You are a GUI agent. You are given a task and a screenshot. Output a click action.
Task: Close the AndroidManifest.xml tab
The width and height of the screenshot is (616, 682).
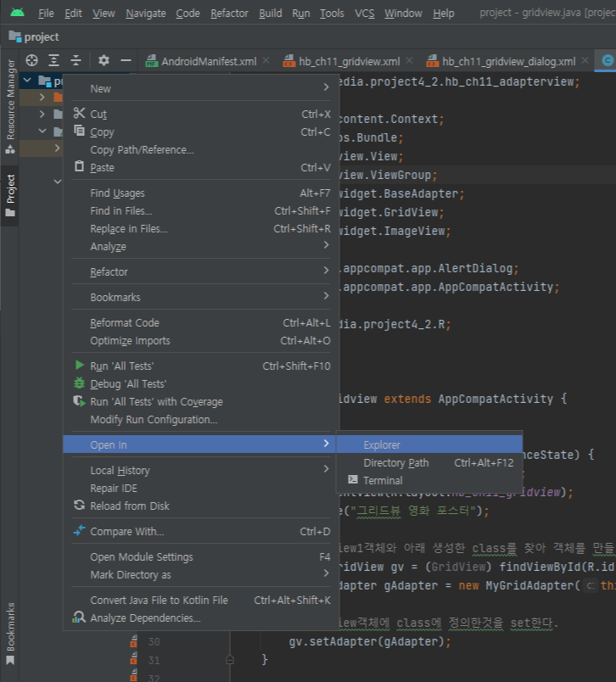tap(266, 60)
